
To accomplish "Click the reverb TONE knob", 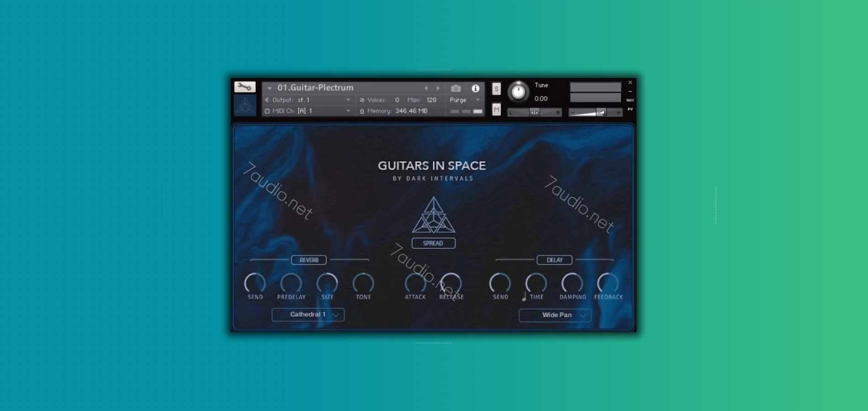I will [x=363, y=283].
